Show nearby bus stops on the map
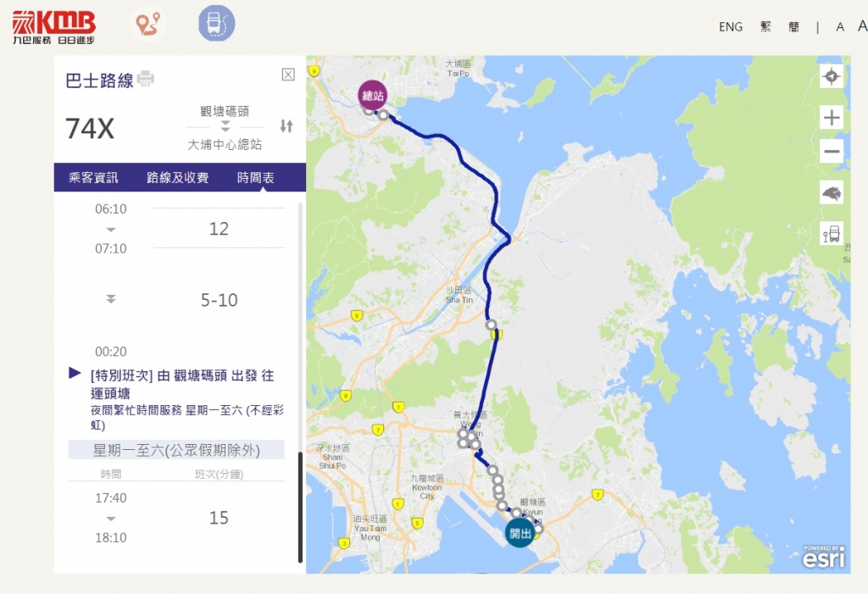Viewport: 868px width, 594px height. click(832, 234)
